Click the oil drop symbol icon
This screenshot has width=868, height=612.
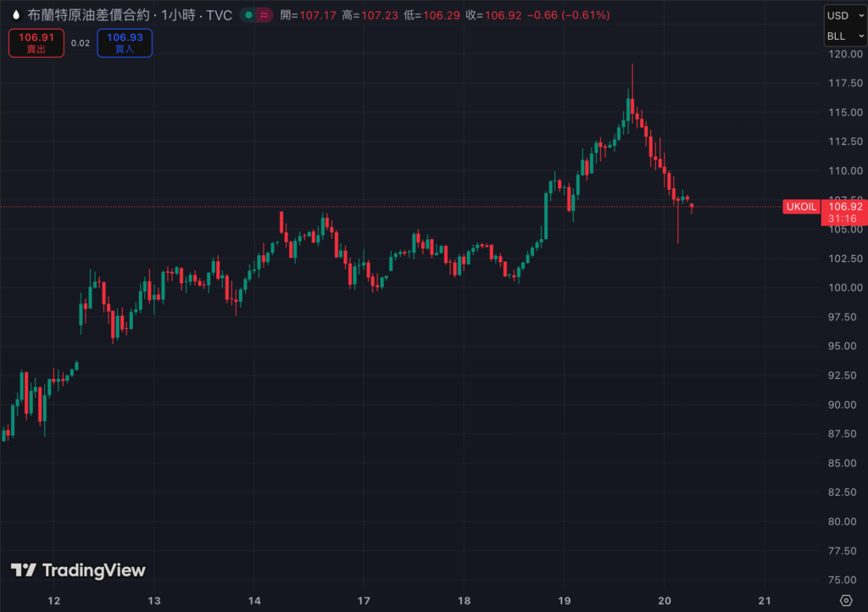pos(16,15)
